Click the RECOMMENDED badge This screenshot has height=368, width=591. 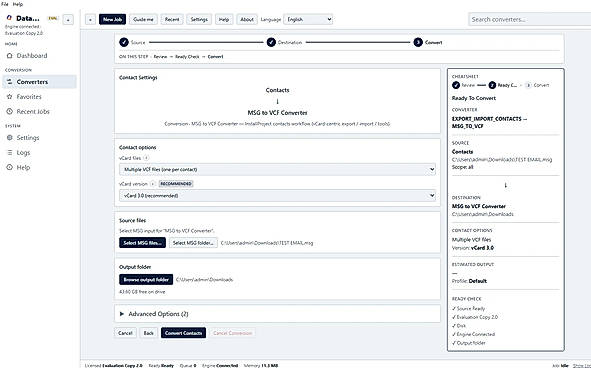(x=176, y=184)
